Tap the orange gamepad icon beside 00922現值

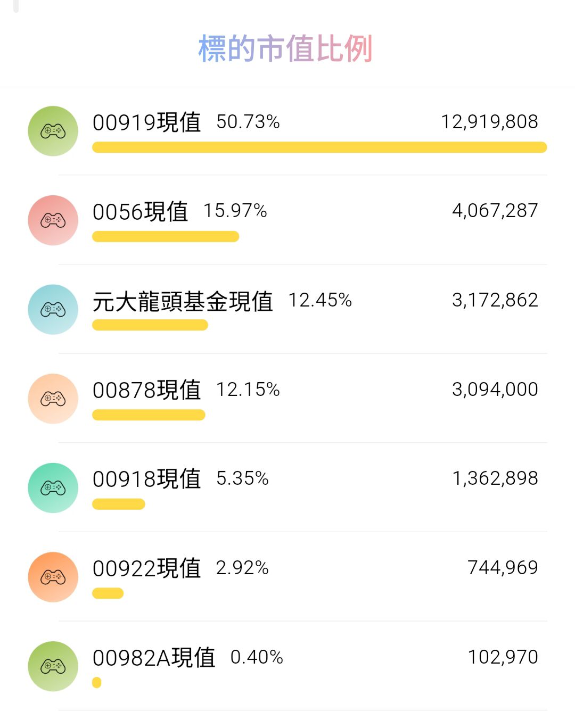(x=53, y=577)
